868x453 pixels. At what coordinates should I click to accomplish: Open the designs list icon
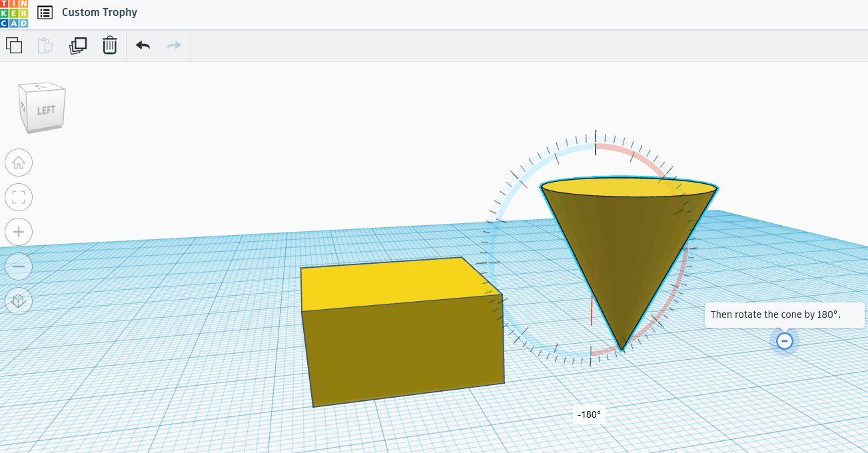(x=45, y=13)
